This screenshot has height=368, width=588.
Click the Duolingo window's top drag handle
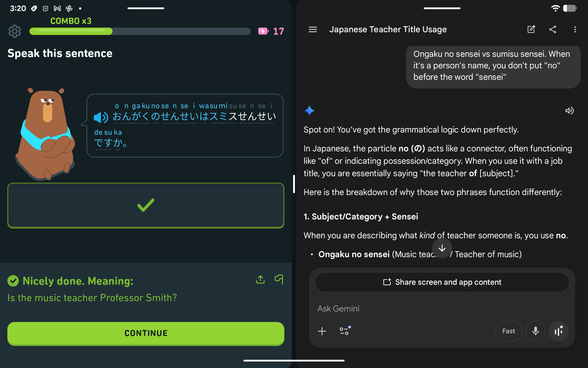[x=146, y=8]
